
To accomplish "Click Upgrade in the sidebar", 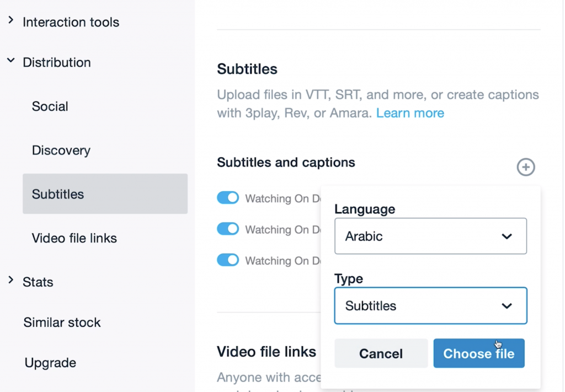I will (x=50, y=363).
